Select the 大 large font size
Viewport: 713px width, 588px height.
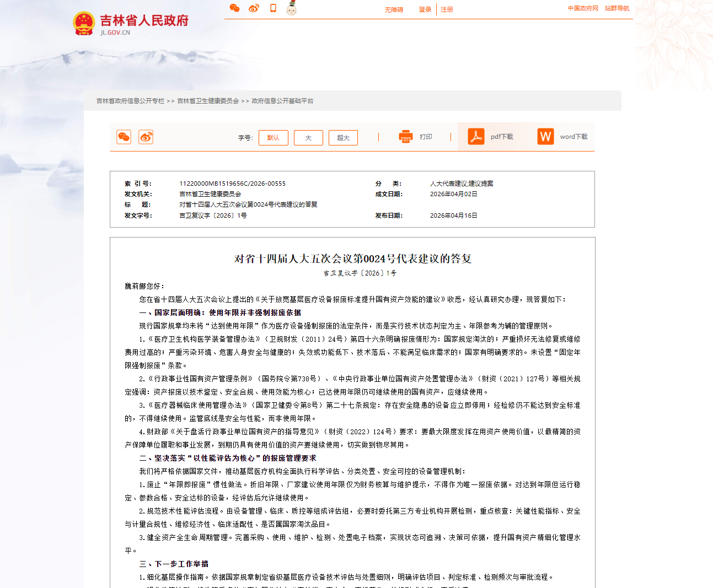[x=308, y=138]
